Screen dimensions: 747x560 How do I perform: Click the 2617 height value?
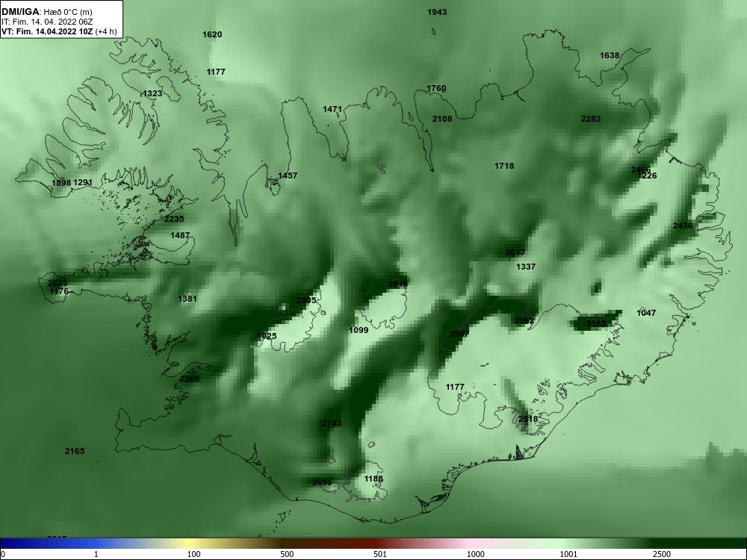(x=515, y=252)
